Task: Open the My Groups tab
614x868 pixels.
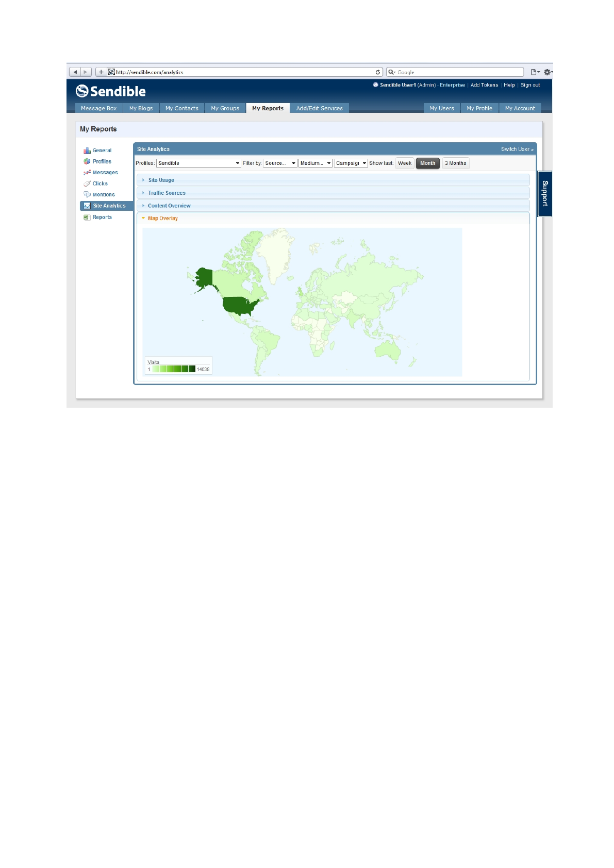Action: tap(225, 108)
